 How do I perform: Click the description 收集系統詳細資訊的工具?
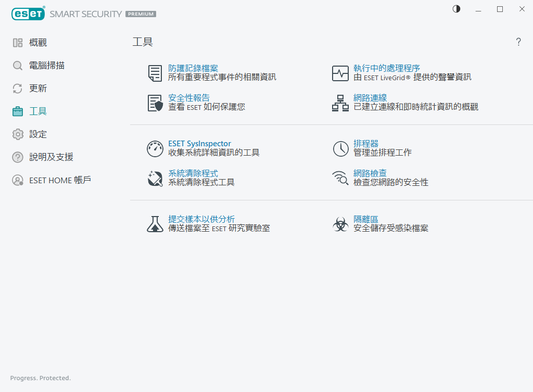[x=214, y=153]
